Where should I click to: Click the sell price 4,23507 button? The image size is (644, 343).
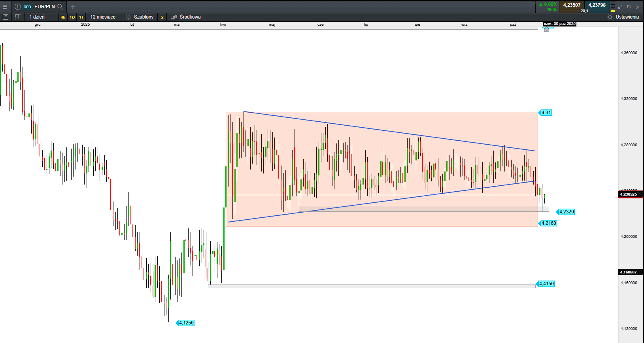coord(572,6)
